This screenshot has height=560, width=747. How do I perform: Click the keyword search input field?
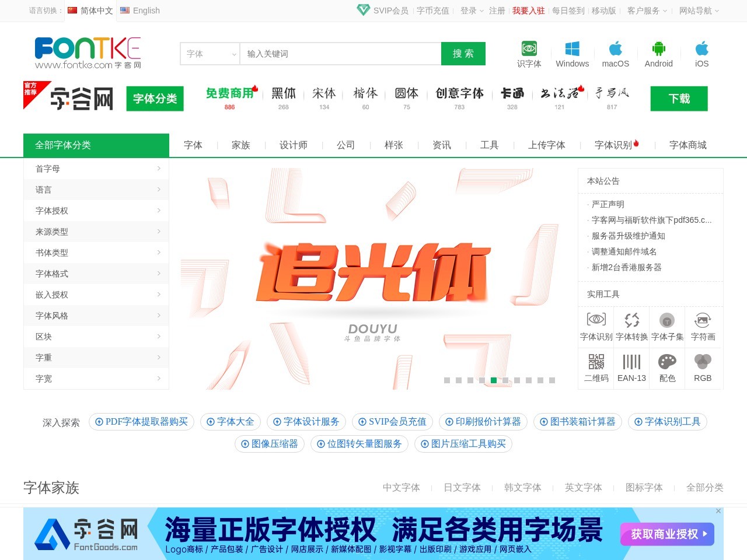(340, 54)
